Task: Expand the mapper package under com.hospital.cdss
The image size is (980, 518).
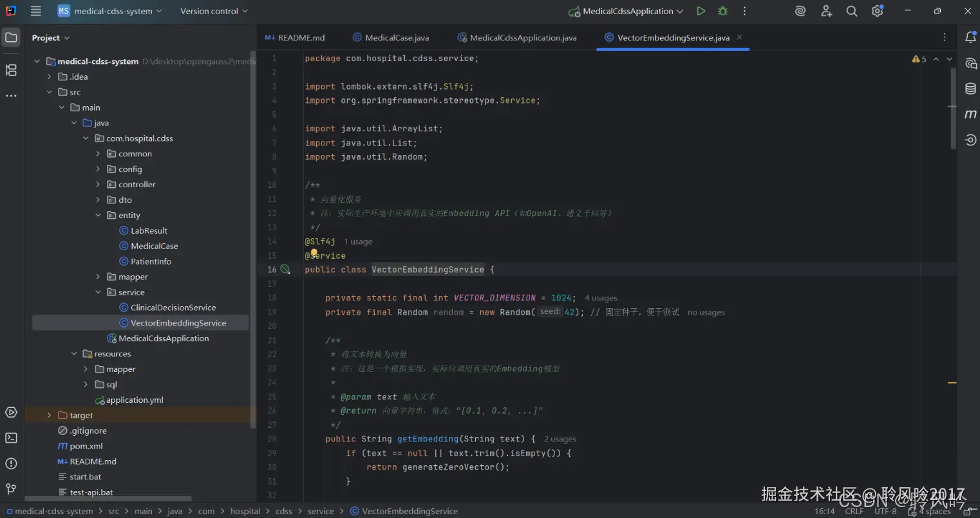Action: [x=98, y=277]
